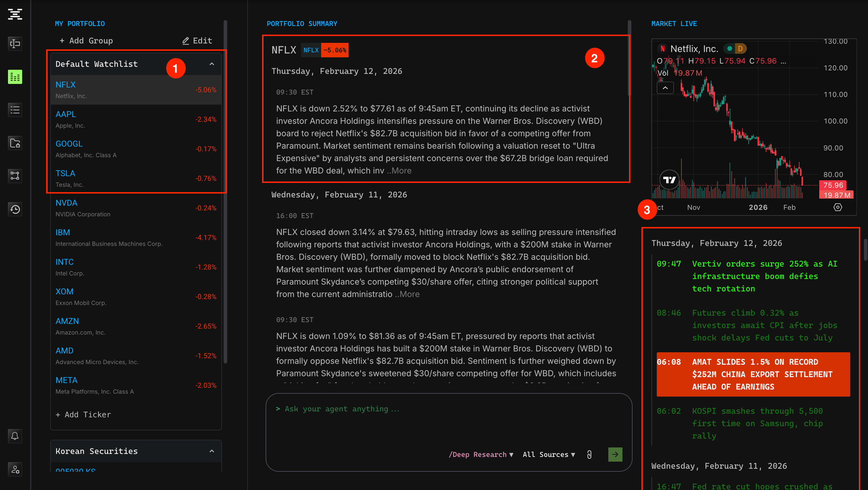
Task: Open the Deep Research dropdown
Action: point(481,455)
